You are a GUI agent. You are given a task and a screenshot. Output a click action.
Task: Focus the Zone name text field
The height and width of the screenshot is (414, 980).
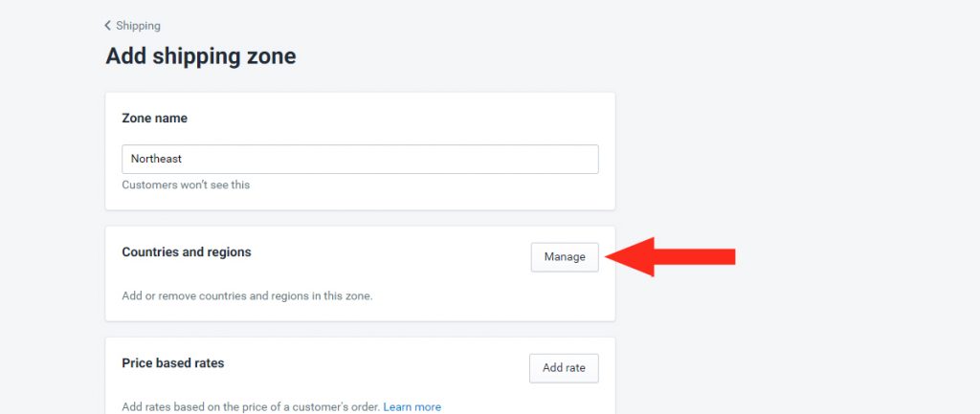coord(360,160)
